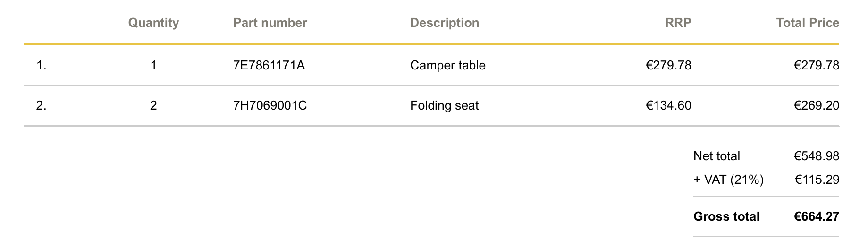Select part number 7H7069001C
Image resolution: width=868 pixels, height=249 pixels.
270,105
